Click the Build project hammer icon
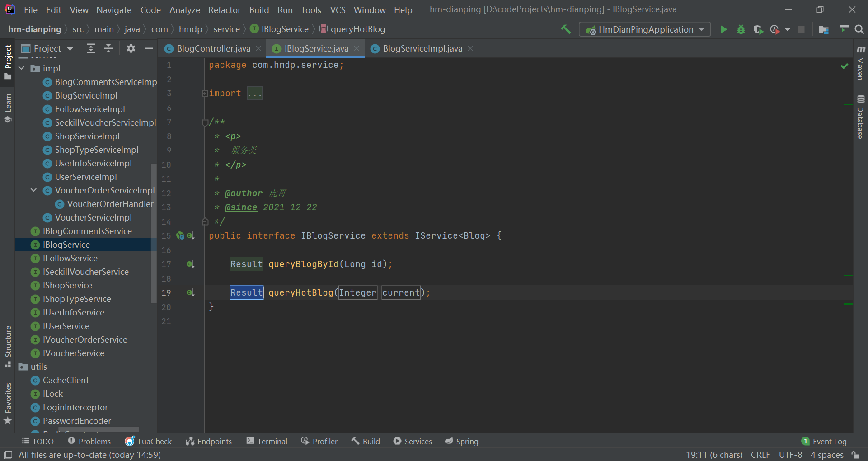This screenshot has height=461, width=868. click(566, 29)
